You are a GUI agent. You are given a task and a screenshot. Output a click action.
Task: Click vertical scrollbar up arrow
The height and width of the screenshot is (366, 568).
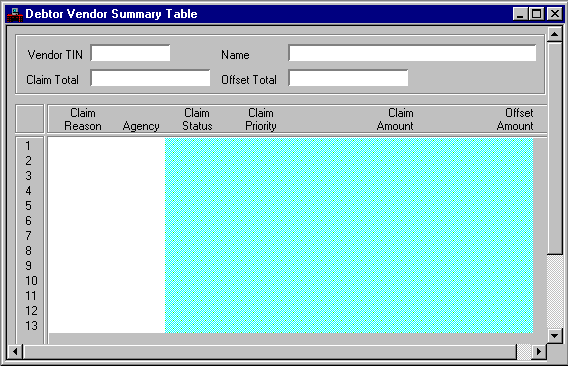(x=555, y=34)
